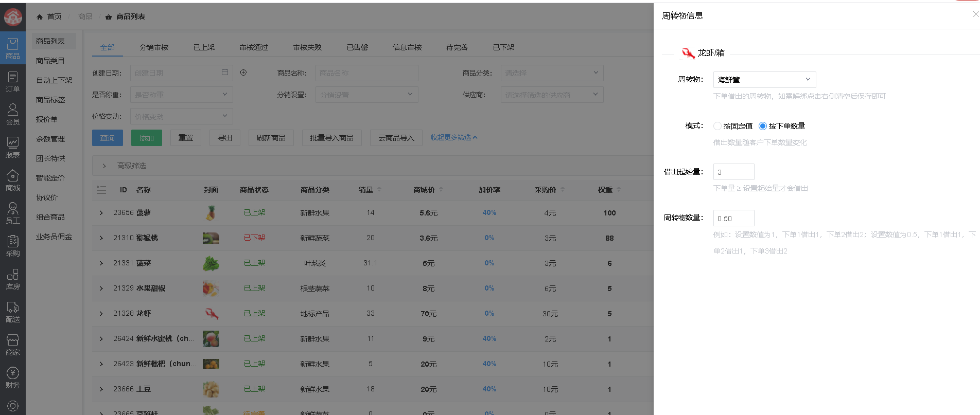The image size is (980, 415).
Task: Close the 周转物信息 panel
Action: pyautogui.click(x=975, y=14)
